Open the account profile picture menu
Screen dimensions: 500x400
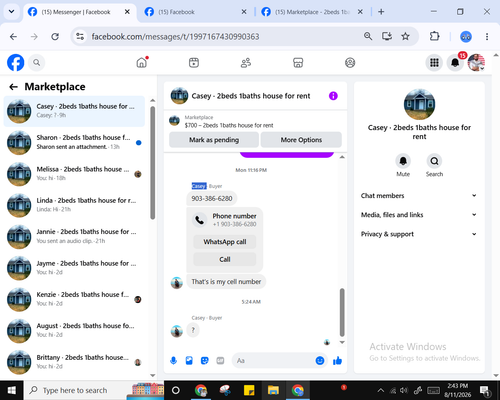476,63
